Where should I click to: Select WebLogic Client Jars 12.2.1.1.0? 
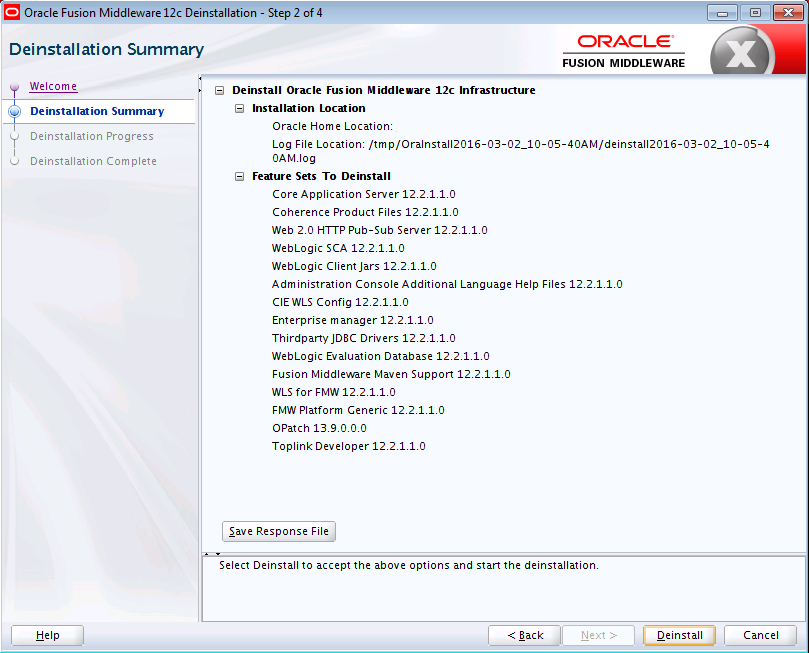(354, 267)
